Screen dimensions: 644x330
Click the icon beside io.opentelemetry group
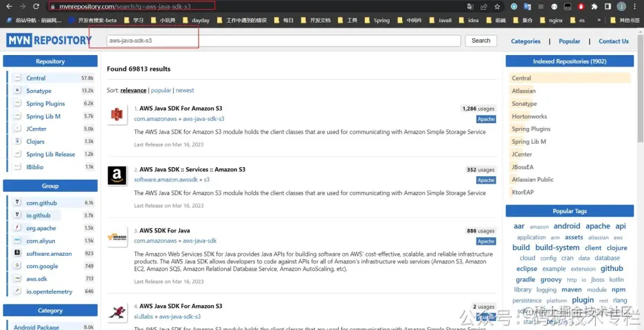18,291
